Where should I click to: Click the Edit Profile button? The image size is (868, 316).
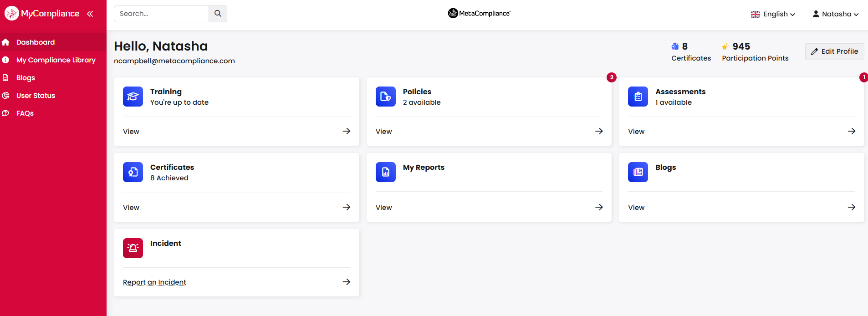(834, 51)
